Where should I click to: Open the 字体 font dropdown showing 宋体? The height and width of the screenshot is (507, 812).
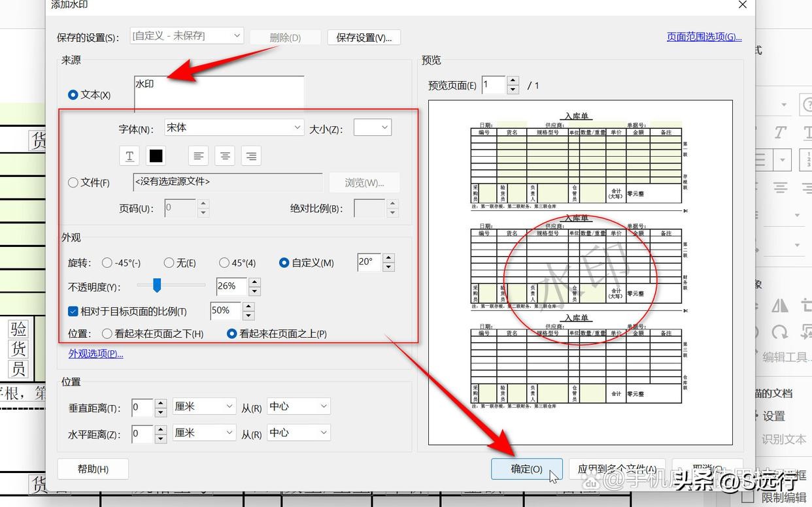[234, 127]
